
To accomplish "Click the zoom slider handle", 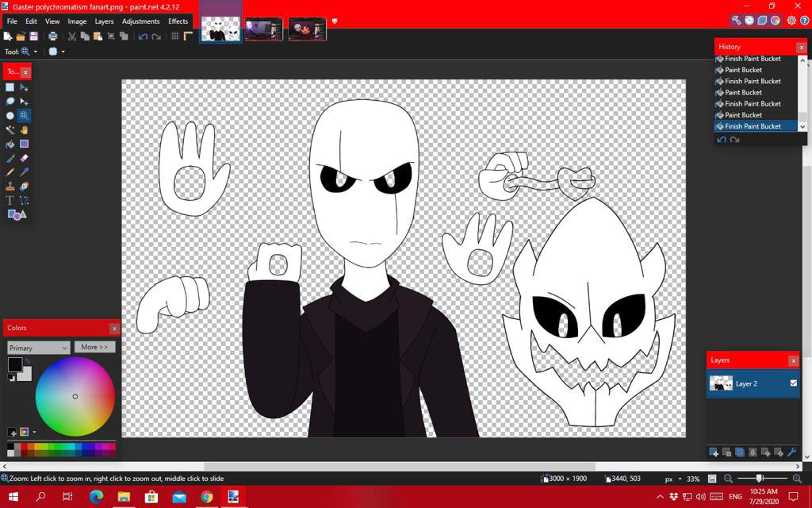I will click(759, 479).
